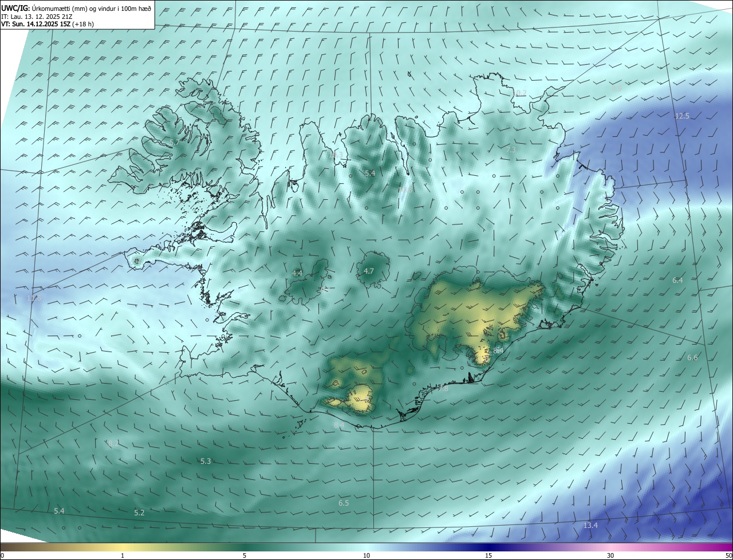Click the 6.5 value label on the map
The height and width of the screenshot is (560, 733).
click(x=344, y=503)
